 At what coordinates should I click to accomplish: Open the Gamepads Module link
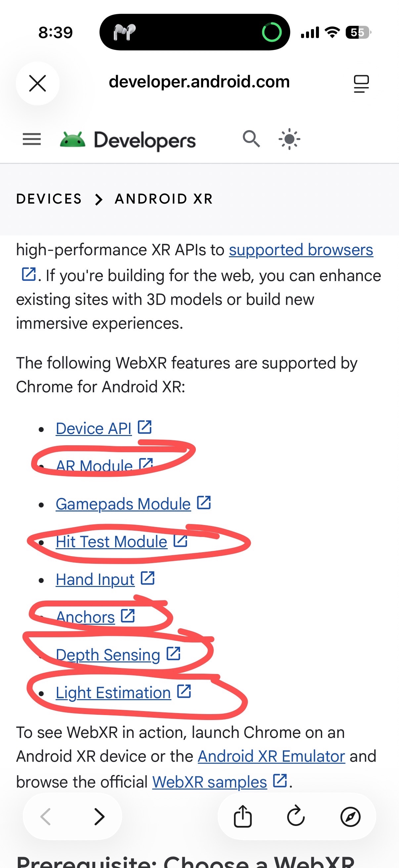(x=123, y=504)
